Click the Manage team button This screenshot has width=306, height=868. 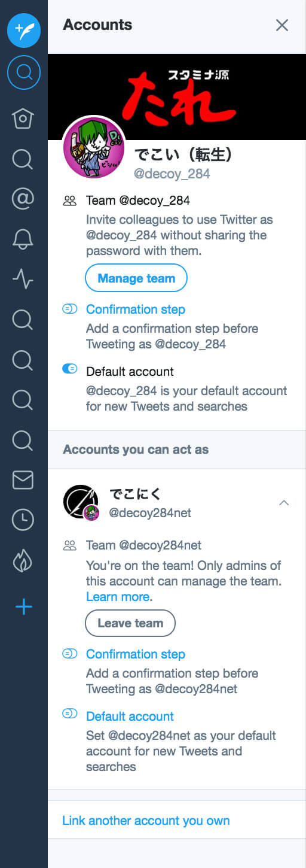click(x=136, y=278)
